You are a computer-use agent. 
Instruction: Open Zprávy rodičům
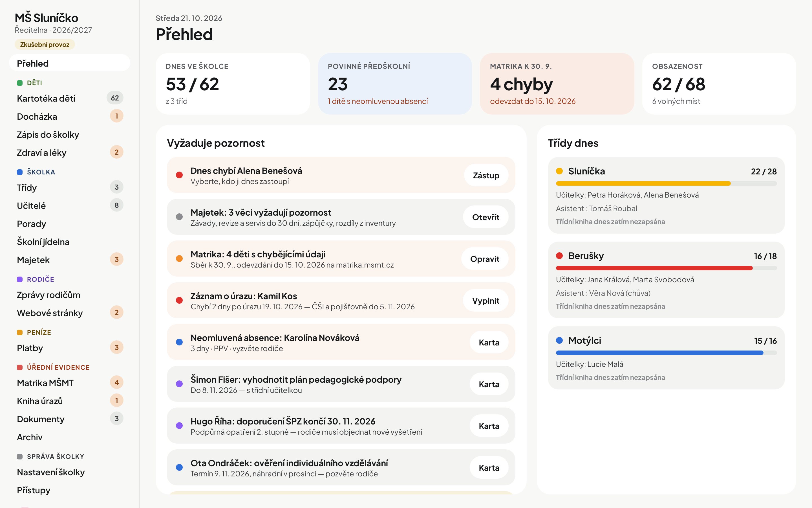point(69,295)
